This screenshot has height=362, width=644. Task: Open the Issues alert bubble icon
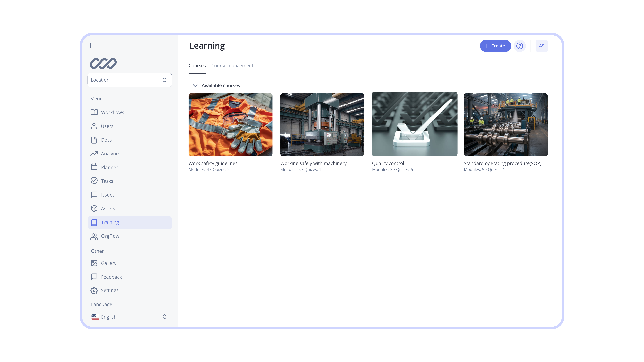coord(94,195)
